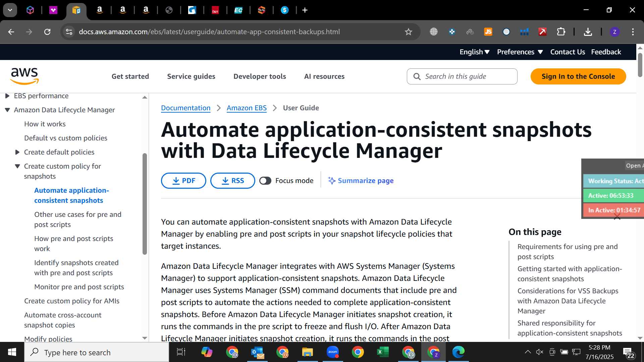Open the Windows notification center
Viewport: 644px width, 362px height.
629,353
